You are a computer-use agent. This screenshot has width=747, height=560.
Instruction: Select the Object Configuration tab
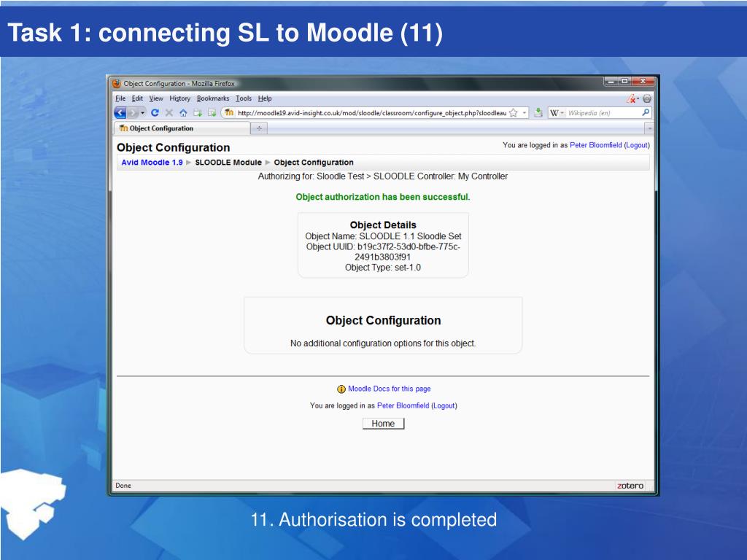182,128
